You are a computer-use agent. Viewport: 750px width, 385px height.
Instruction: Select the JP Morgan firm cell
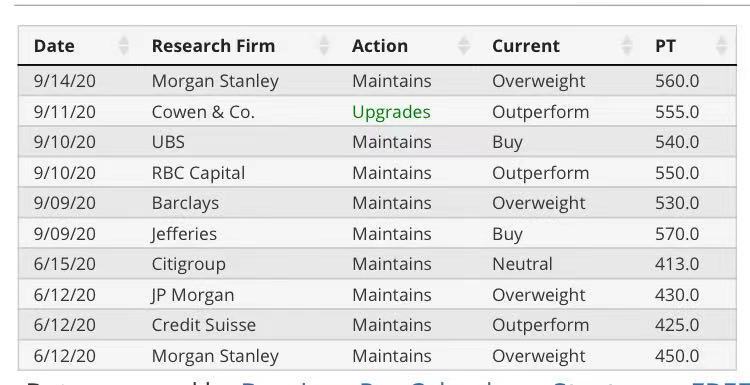[x=193, y=295]
